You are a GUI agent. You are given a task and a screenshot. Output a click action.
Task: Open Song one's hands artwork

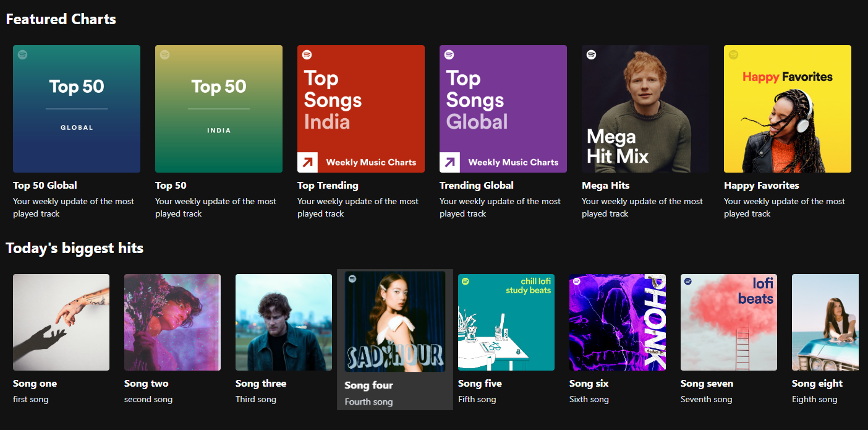click(61, 322)
